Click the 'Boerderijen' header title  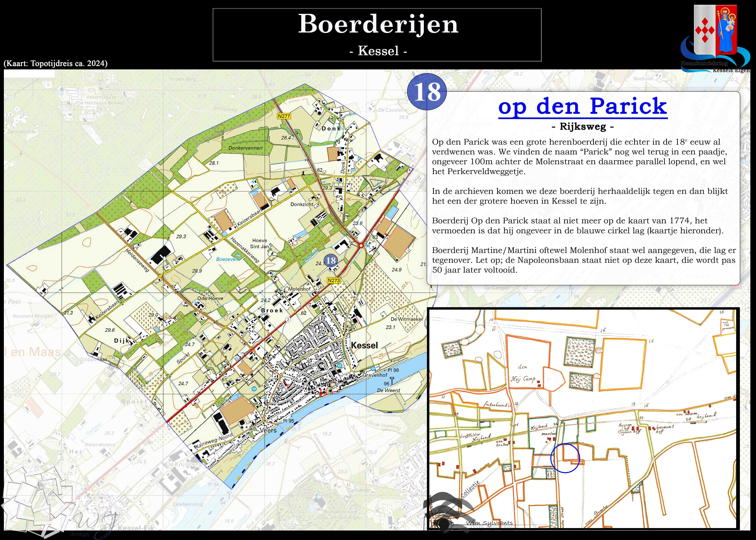(378, 24)
